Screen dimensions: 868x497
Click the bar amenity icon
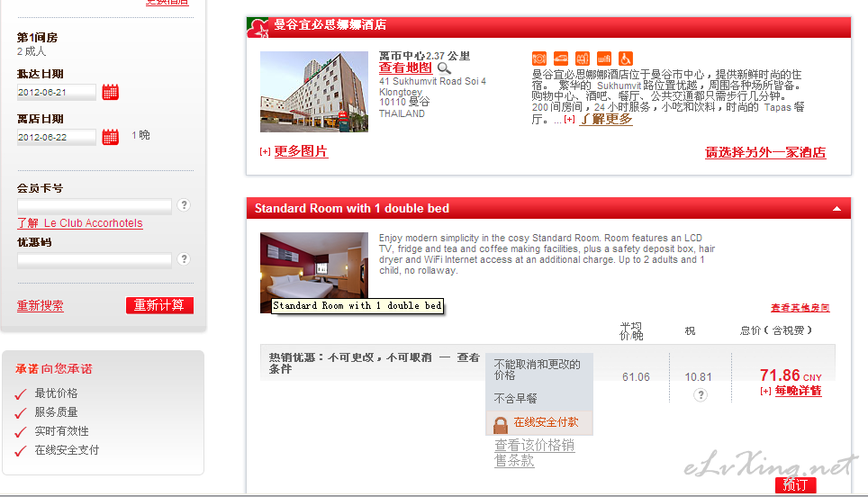tap(583, 59)
